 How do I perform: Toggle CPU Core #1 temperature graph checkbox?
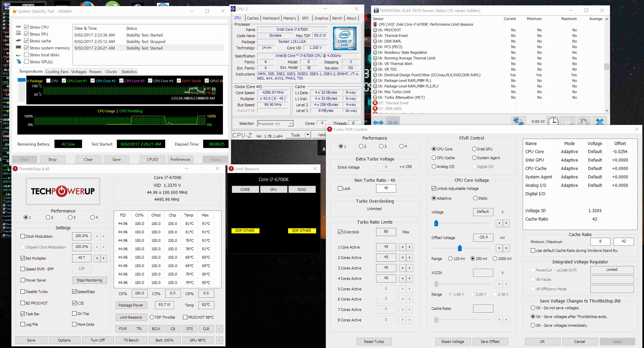click(64, 81)
